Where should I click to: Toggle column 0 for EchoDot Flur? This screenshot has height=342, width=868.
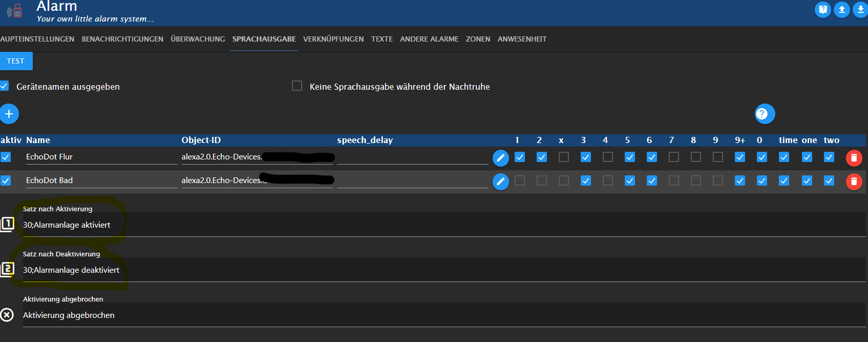pyautogui.click(x=762, y=157)
